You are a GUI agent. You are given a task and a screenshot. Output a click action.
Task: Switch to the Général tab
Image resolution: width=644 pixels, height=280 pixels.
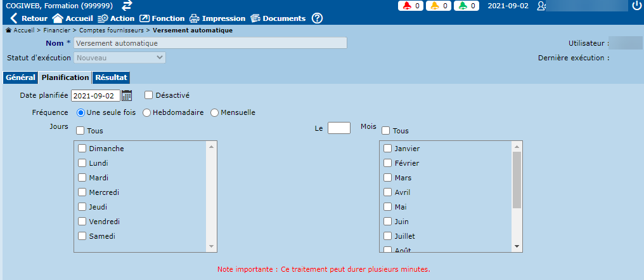[x=20, y=77]
